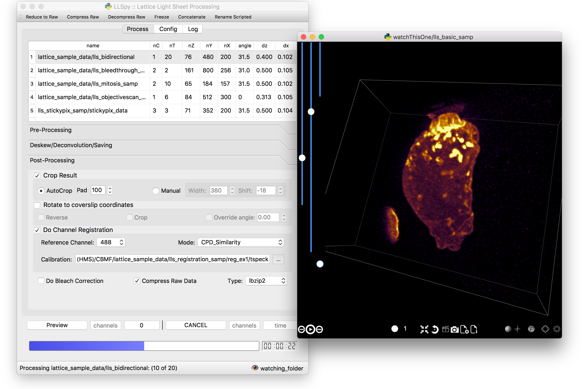
Task: Click the play button in the viewer
Action: [x=310, y=329]
